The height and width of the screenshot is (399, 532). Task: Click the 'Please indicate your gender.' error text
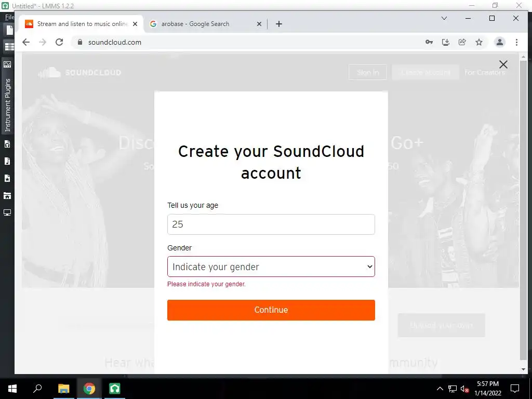tap(206, 284)
